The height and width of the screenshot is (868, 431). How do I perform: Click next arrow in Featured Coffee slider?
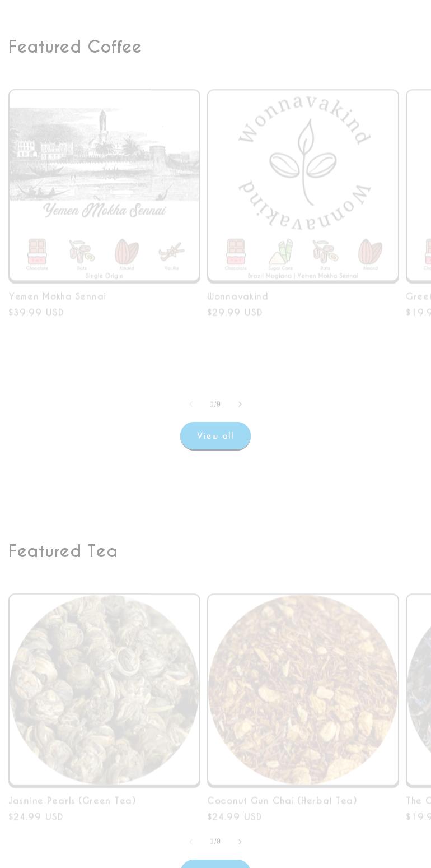(x=240, y=404)
